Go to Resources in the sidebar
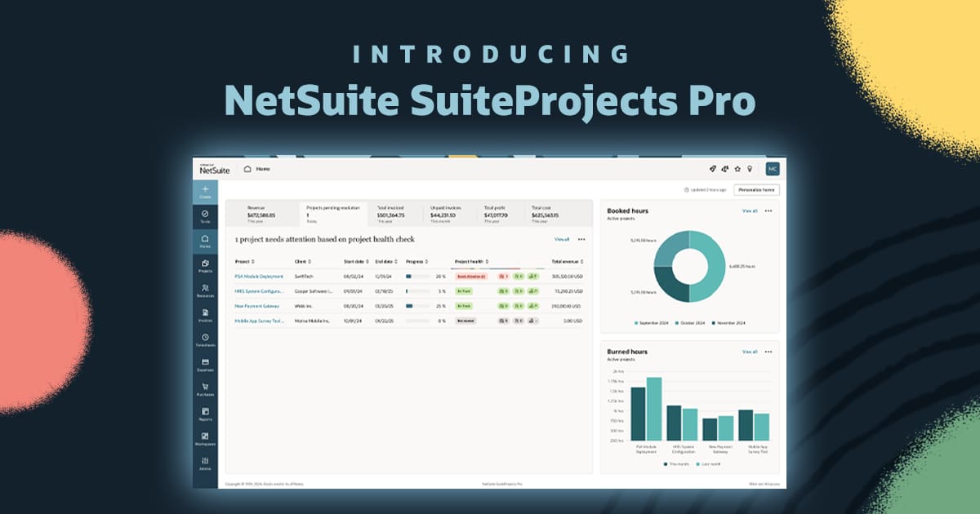The image size is (980, 514). click(205, 288)
